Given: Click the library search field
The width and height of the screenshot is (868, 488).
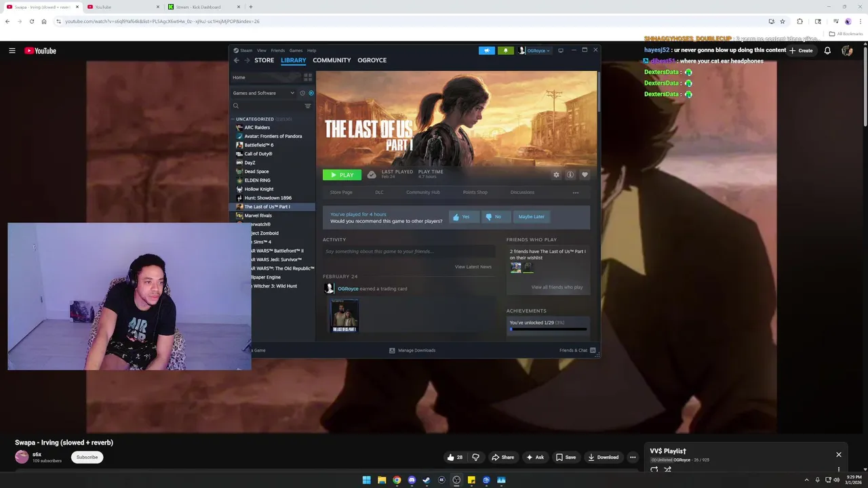Looking at the screenshot, I should [267, 106].
